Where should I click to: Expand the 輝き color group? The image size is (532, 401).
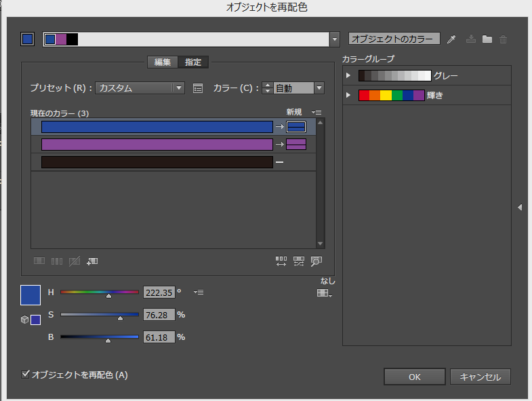(x=348, y=95)
